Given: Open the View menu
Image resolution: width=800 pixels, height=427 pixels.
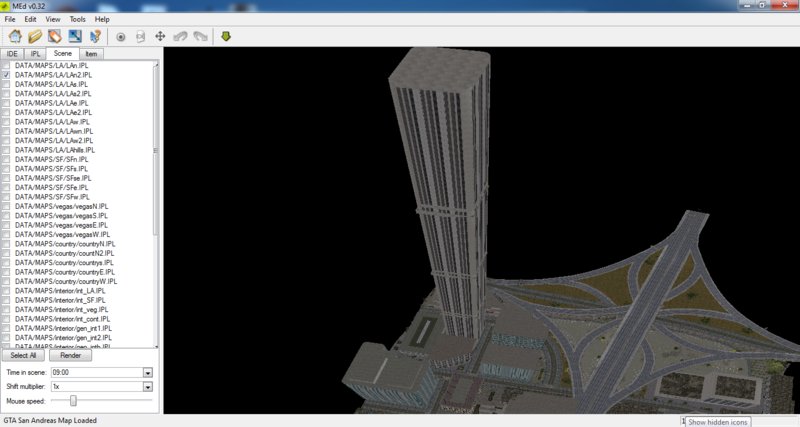Looking at the screenshot, I should point(53,19).
